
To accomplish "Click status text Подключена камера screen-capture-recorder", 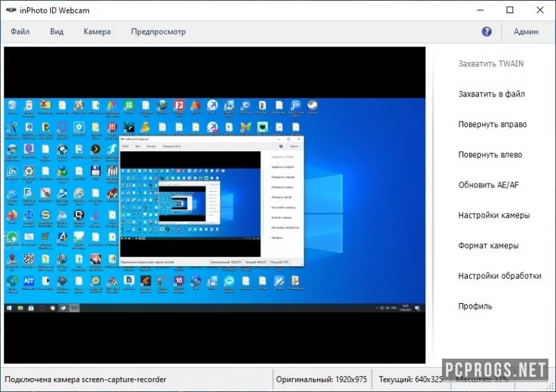I will click(x=85, y=379).
